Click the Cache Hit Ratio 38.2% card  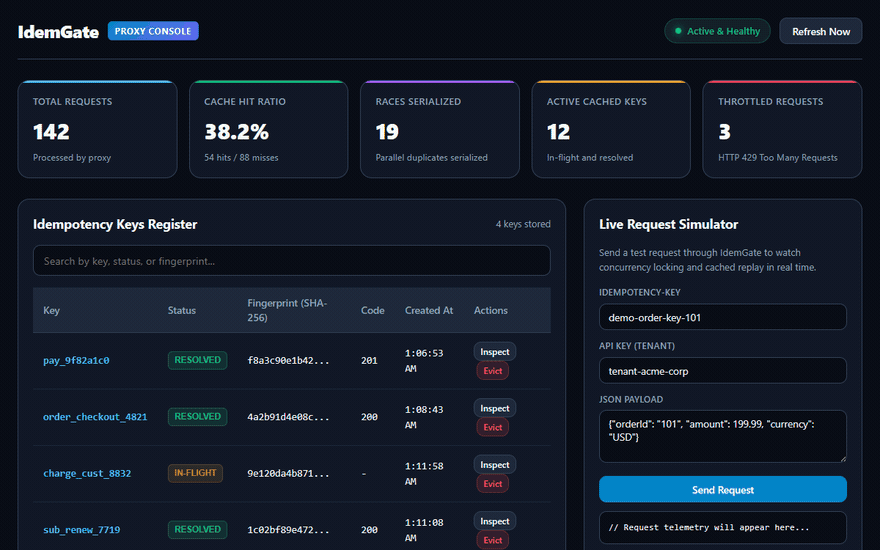(269, 129)
